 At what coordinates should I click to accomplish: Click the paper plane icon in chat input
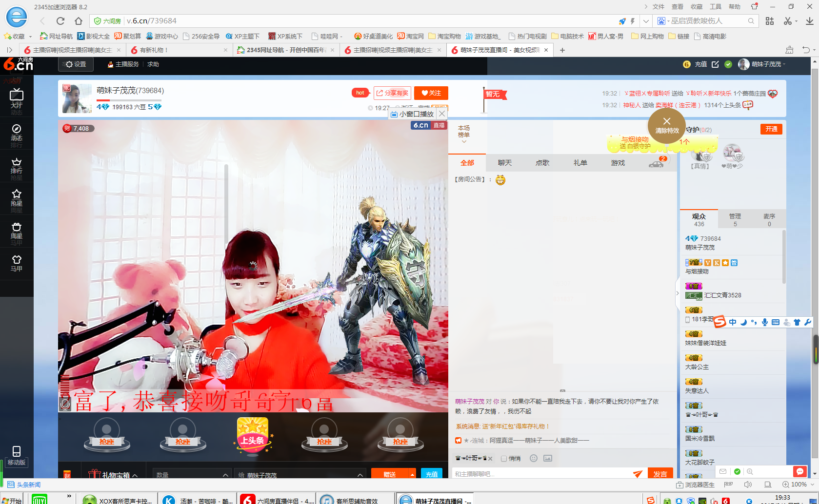[x=638, y=474]
